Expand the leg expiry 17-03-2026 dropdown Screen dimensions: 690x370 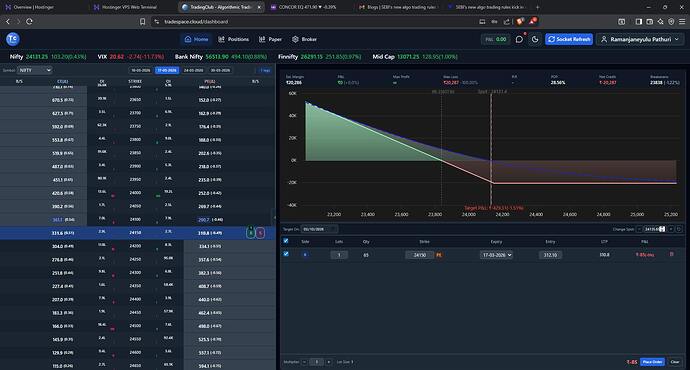pos(496,255)
